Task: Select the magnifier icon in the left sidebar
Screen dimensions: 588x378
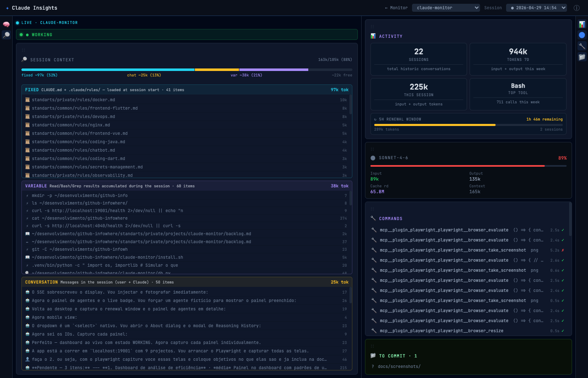Action: point(6,35)
